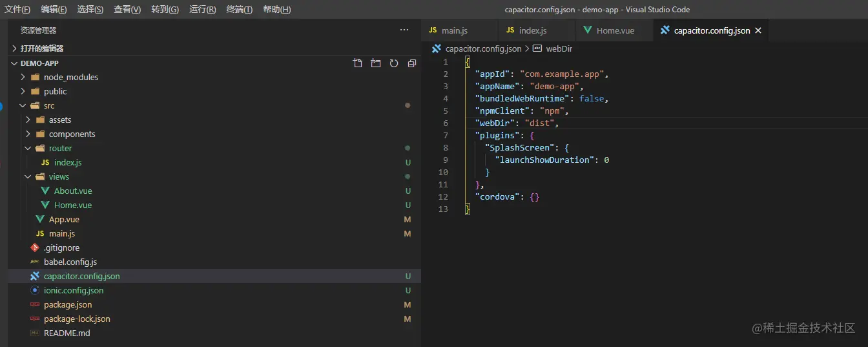The width and height of the screenshot is (868, 347).
Task: Switch to the Home.vue editor tab
Action: pyautogui.click(x=614, y=30)
